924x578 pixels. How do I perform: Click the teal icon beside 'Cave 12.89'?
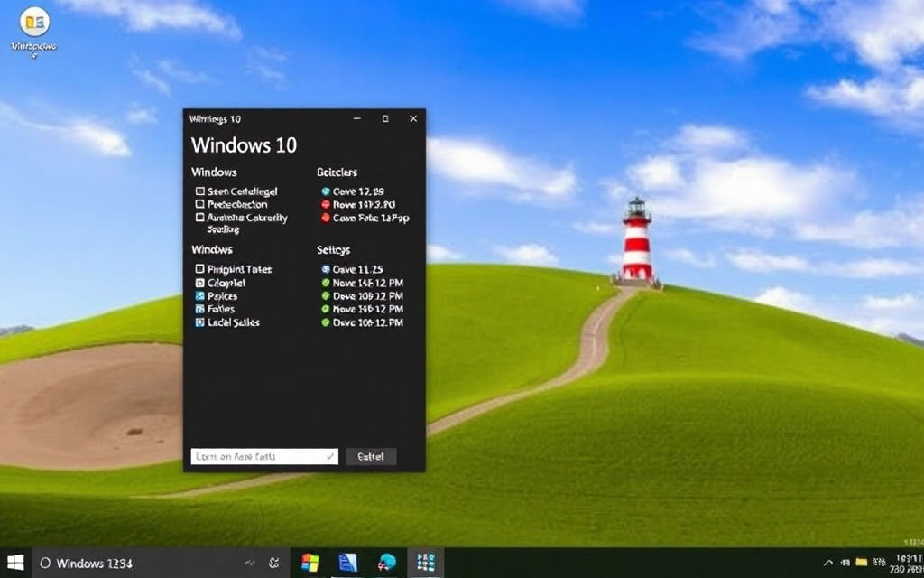coord(325,191)
